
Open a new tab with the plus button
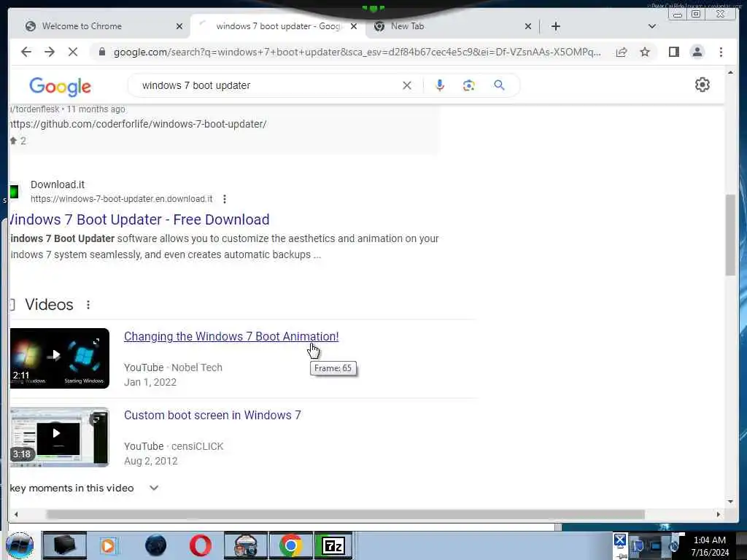point(555,26)
